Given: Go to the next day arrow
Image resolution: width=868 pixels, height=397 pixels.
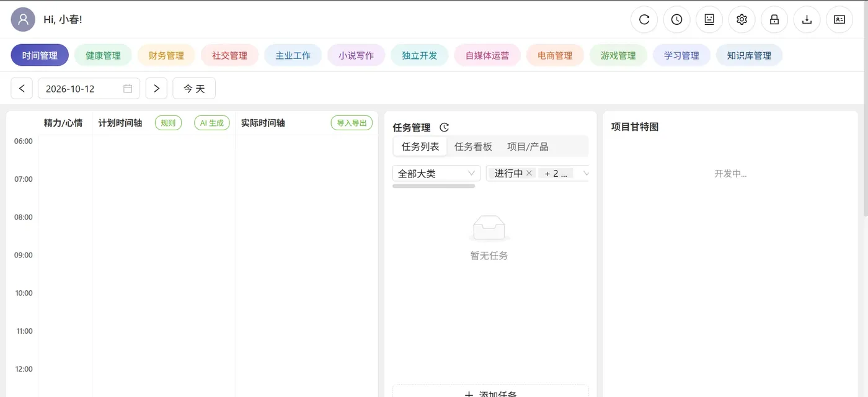Looking at the screenshot, I should (x=156, y=88).
